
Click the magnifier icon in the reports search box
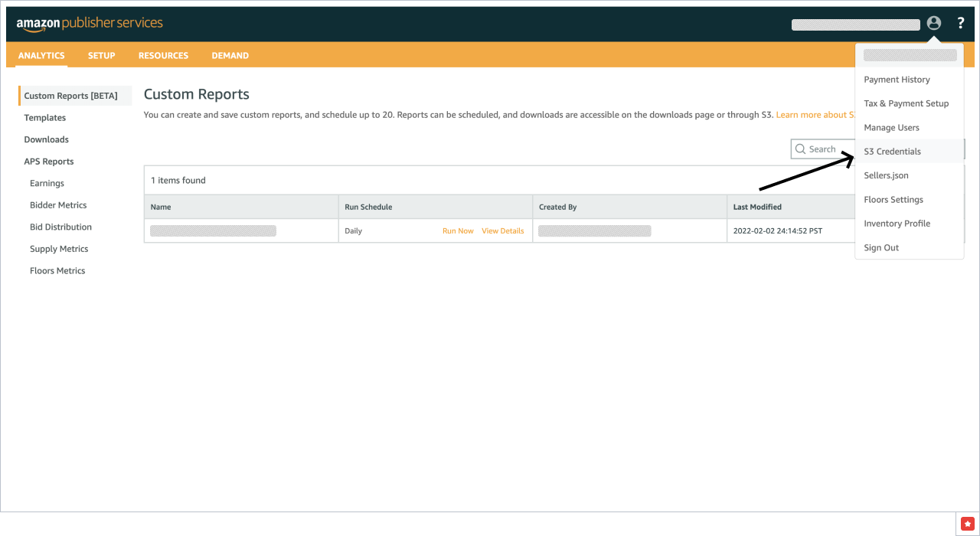tap(801, 149)
